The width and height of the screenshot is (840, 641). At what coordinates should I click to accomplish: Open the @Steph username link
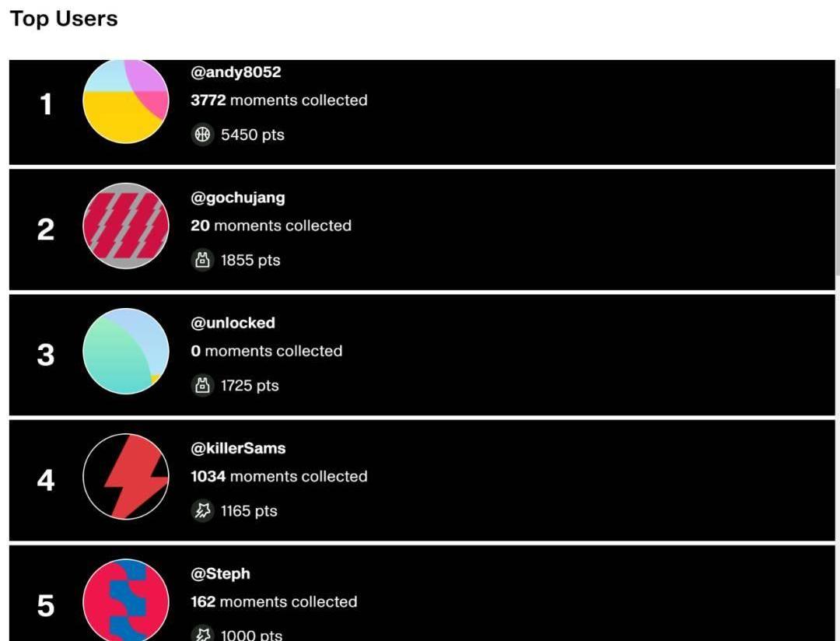coord(221,573)
